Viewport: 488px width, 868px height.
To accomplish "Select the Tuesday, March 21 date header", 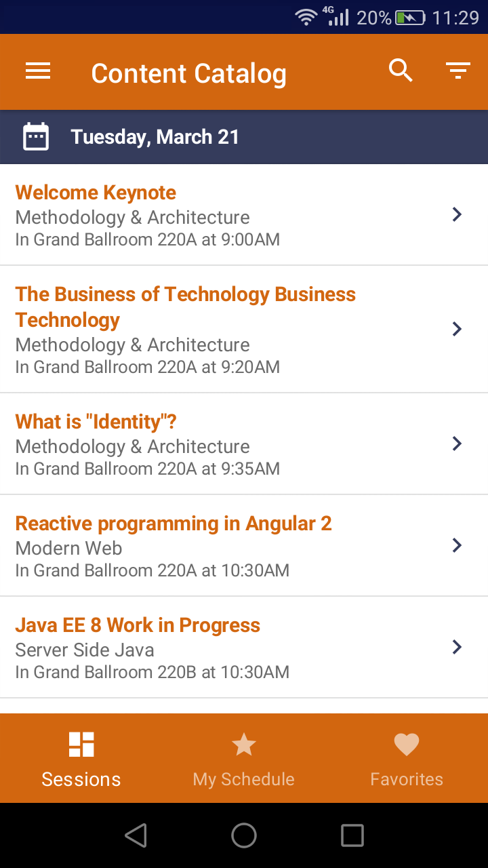I will 155,137.
